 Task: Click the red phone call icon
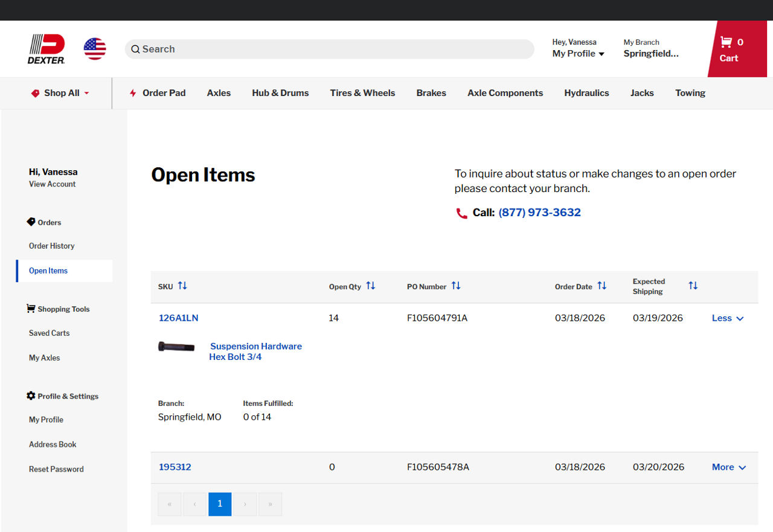[461, 213]
